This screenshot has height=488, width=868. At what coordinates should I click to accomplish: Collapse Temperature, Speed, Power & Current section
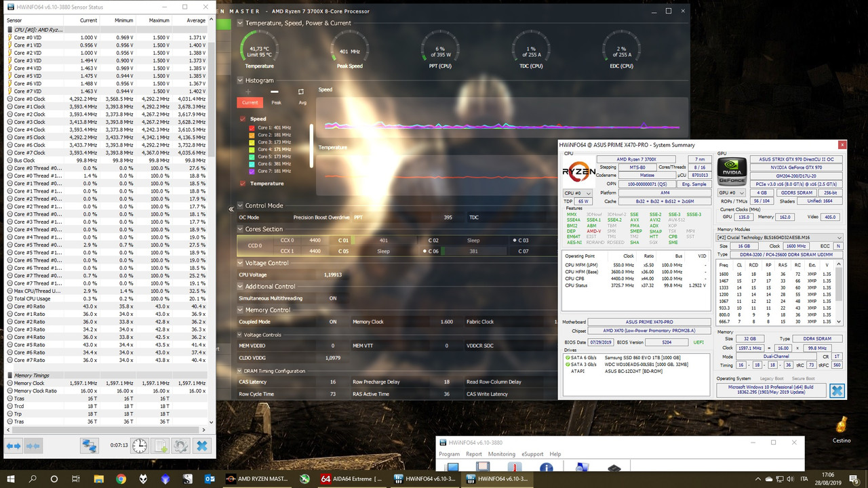pyautogui.click(x=240, y=23)
